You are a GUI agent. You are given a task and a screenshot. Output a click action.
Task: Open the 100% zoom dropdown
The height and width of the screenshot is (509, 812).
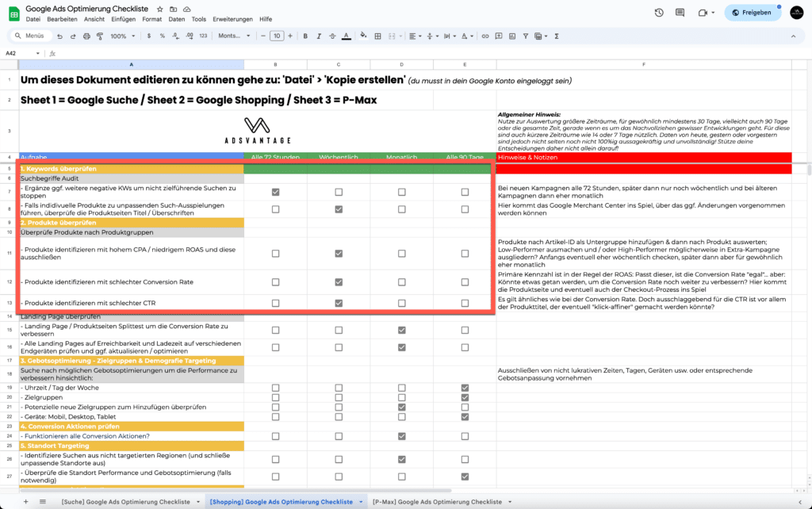(122, 36)
